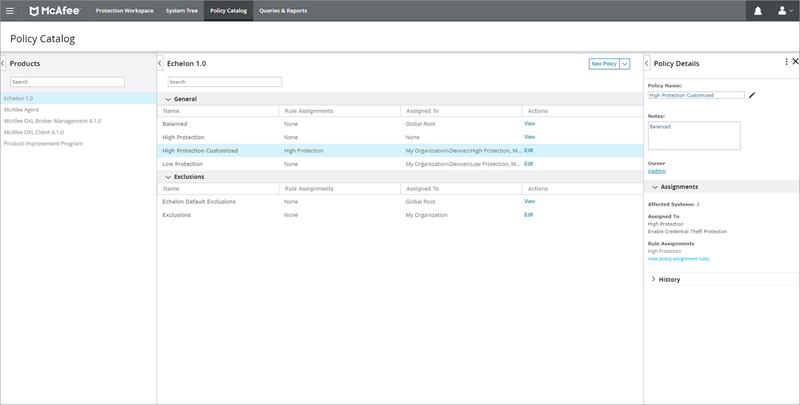The width and height of the screenshot is (800, 405).
Task: Click View policy assignment rules link
Action: pos(679,259)
